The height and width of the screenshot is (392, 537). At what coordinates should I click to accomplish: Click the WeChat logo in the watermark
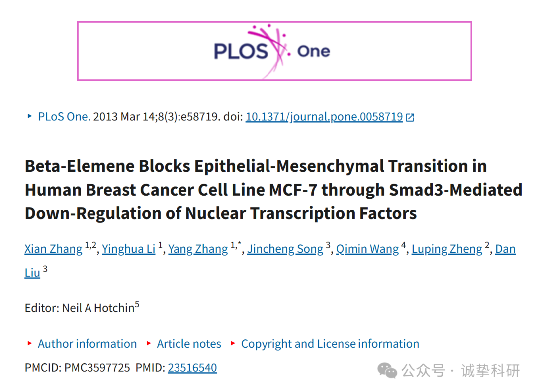[x=387, y=371]
